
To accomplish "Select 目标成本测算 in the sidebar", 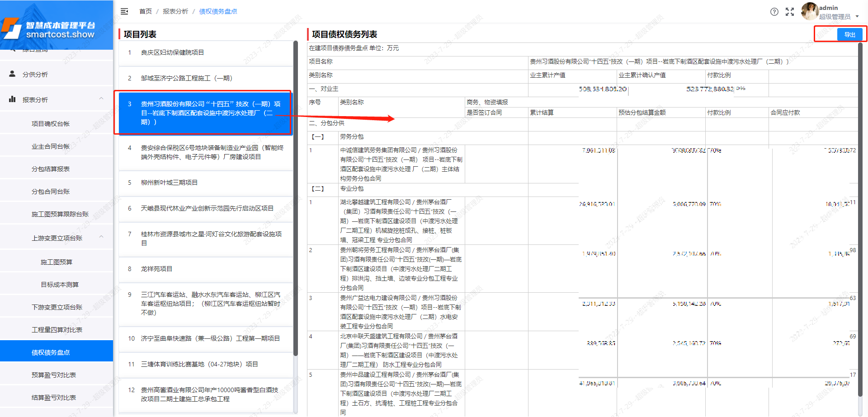I will (x=55, y=284).
